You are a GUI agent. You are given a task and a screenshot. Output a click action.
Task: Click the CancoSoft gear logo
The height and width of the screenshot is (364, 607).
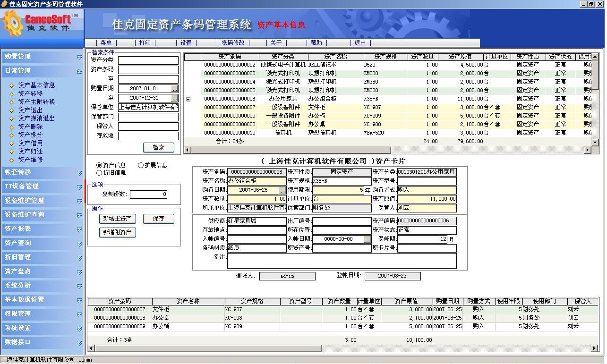[x=13, y=23]
